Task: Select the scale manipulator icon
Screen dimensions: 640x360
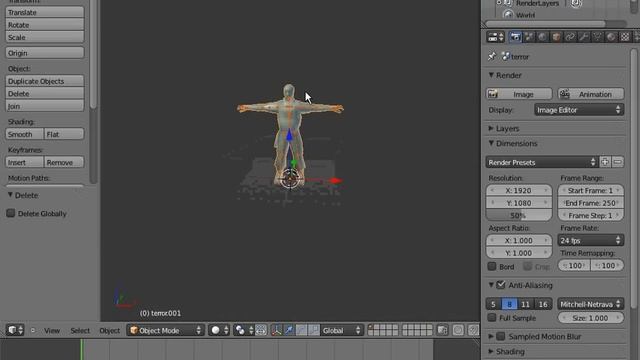Action: [313, 330]
